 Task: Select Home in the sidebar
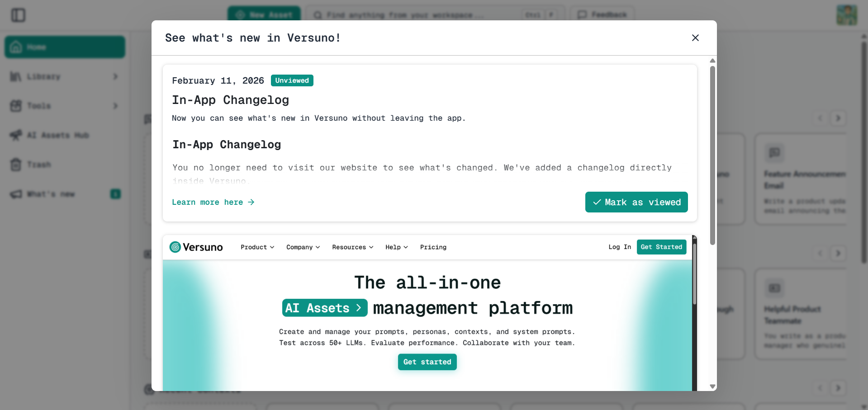65,47
